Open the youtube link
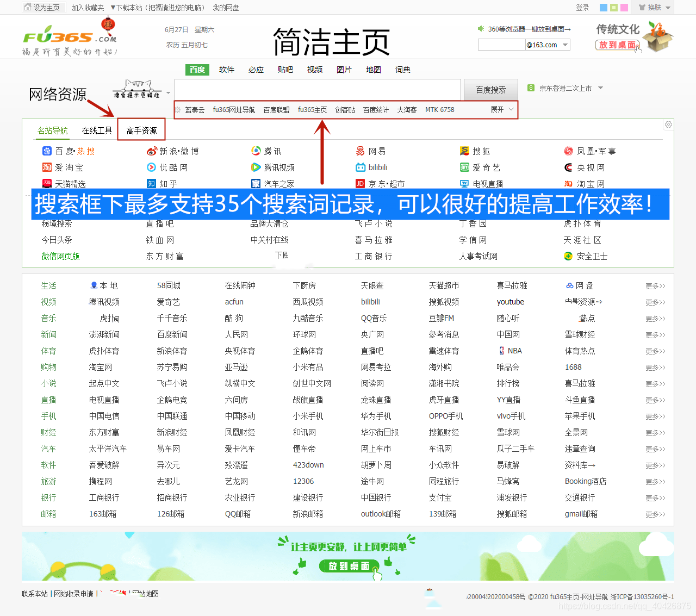The width and height of the screenshot is (696, 616). (511, 302)
